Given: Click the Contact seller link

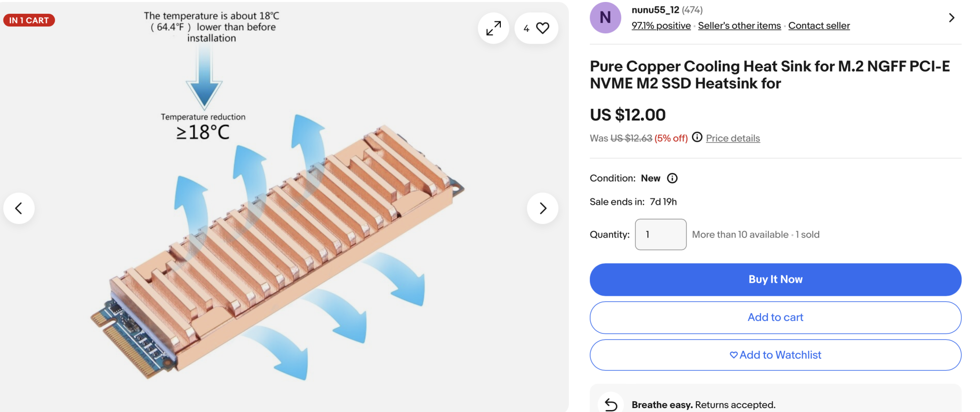Looking at the screenshot, I should 819,25.
